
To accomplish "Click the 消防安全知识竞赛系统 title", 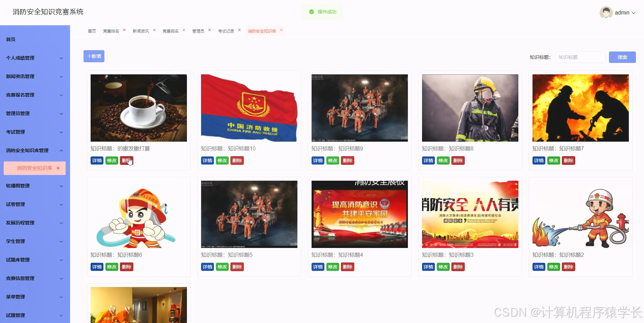I will [x=48, y=12].
